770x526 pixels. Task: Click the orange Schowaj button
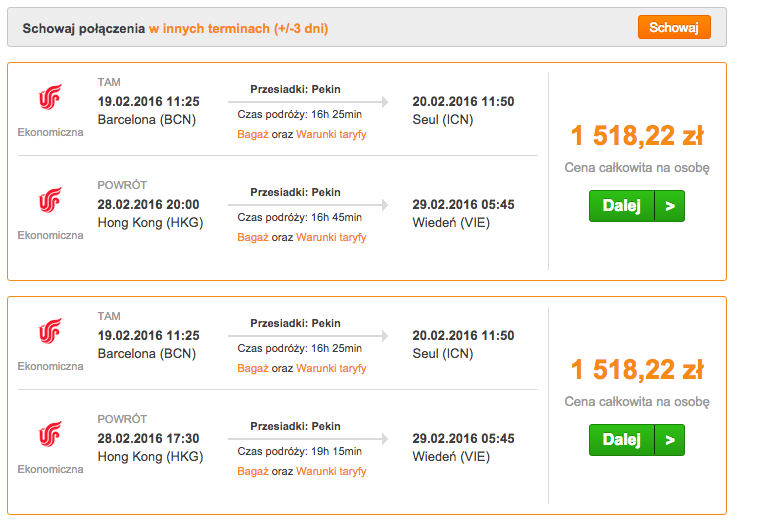coord(674,27)
